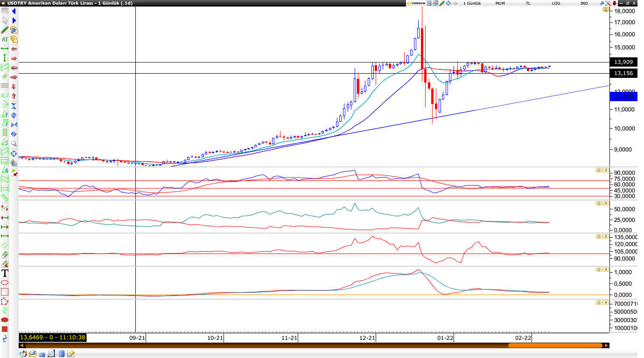Click the bracket button beside the 90,0000 scale
The width and height of the screenshot is (644, 358).
(x=598, y=170)
